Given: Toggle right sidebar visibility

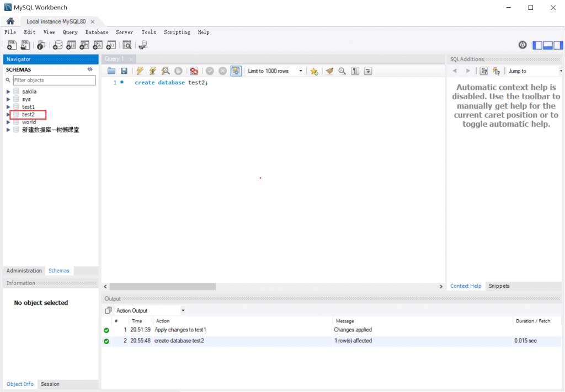Looking at the screenshot, I should (558, 45).
